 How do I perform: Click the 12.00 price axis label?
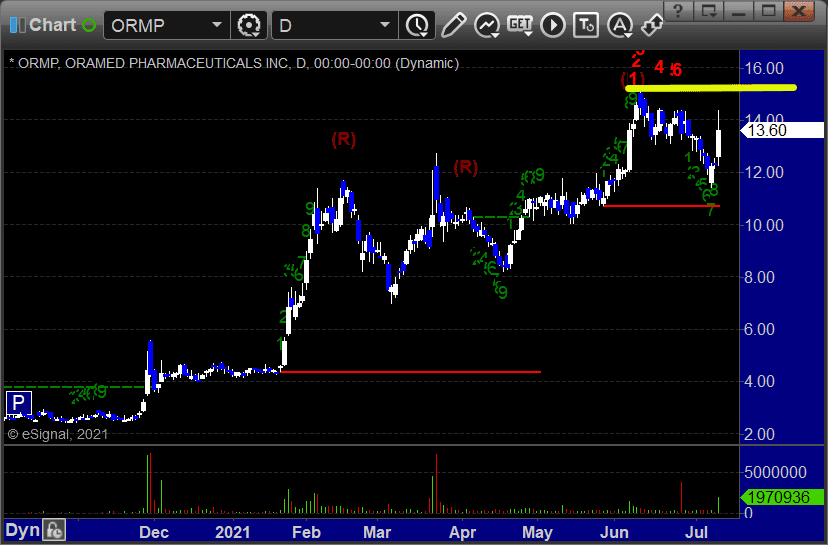pyautogui.click(x=764, y=172)
